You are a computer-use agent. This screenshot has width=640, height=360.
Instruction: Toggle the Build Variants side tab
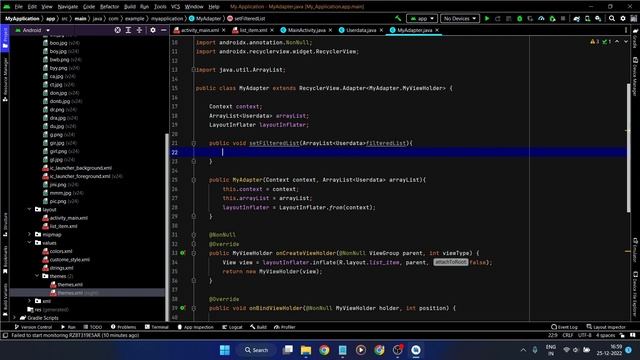click(x=5, y=299)
